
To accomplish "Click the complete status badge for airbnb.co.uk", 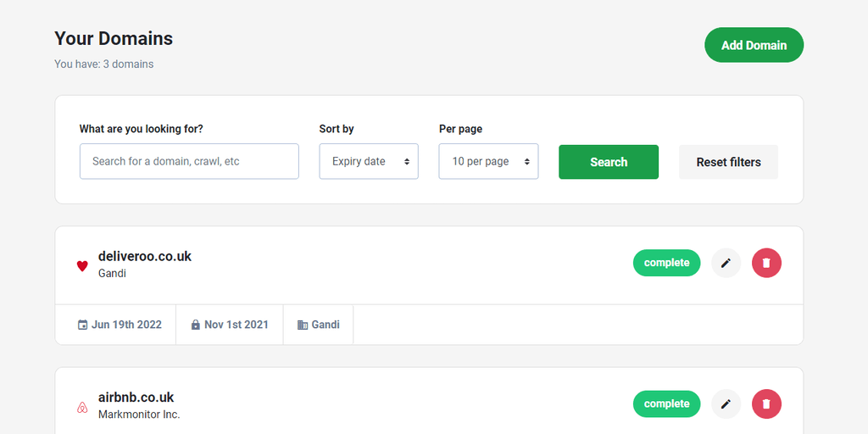I will (x=666, y=404).
